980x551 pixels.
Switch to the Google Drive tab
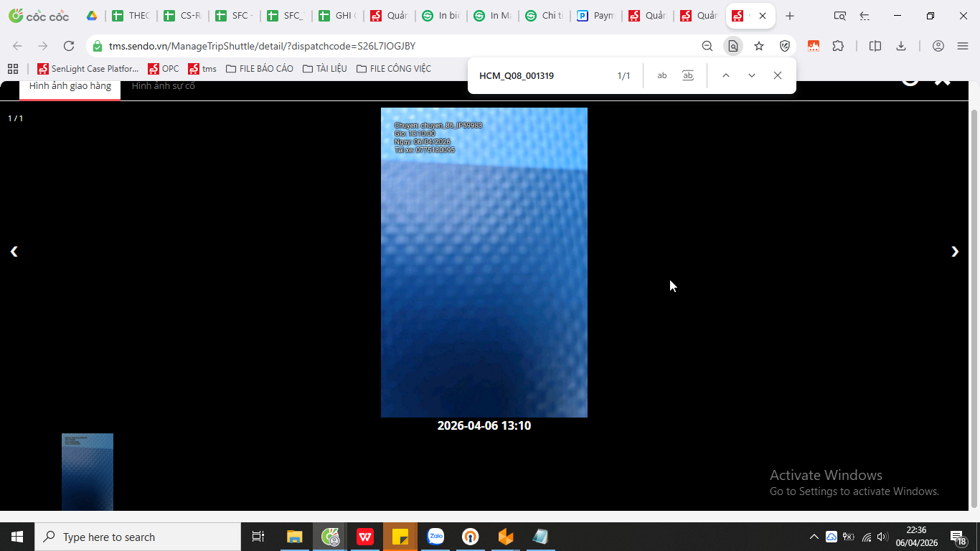[92, 16]
